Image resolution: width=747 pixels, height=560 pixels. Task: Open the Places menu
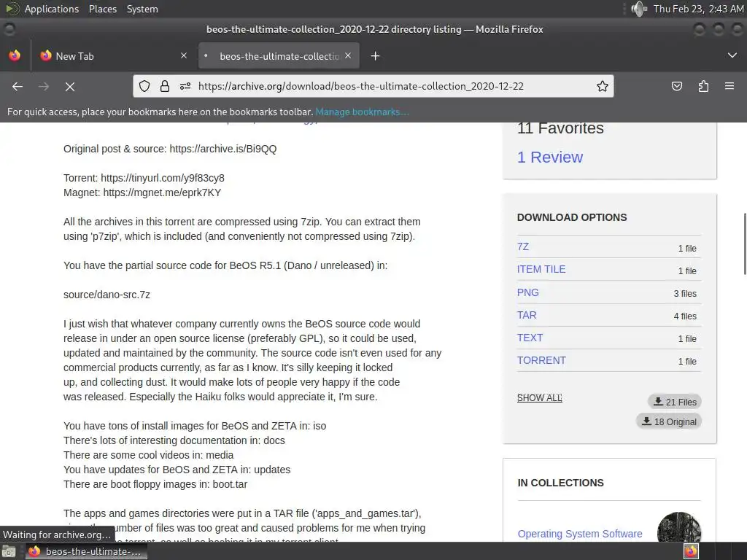coord(103,9)
